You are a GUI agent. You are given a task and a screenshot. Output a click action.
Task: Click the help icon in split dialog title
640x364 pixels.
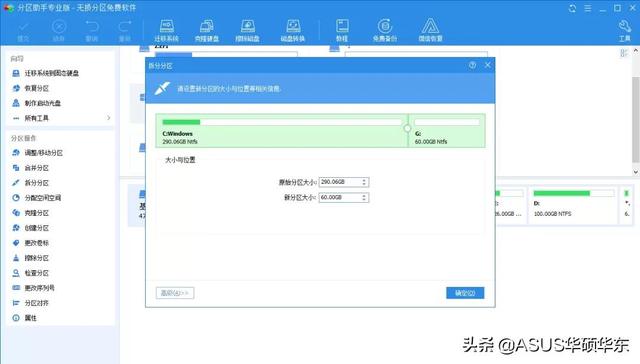(472, 65)
